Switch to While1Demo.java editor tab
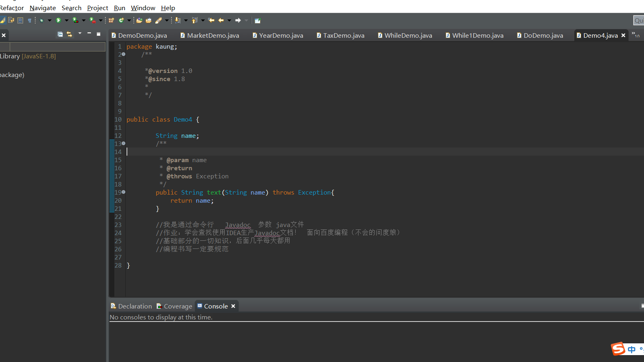Image resolution: width=644 pixels, height=362 pixels. (x=474, y=35)
